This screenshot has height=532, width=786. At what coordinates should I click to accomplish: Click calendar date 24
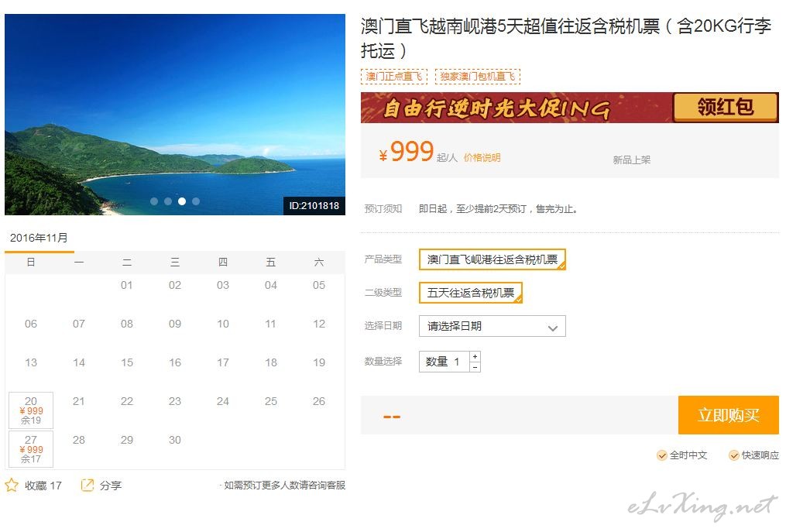click(223, 401)
